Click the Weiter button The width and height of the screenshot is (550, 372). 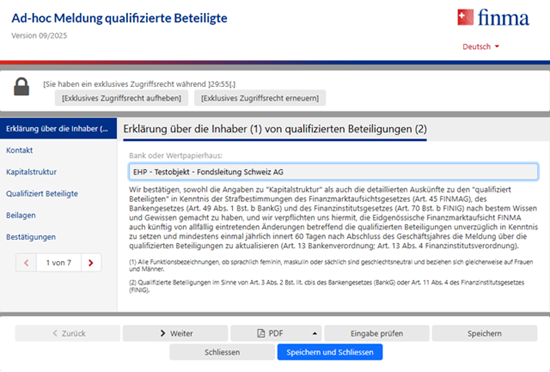(175, 333)
